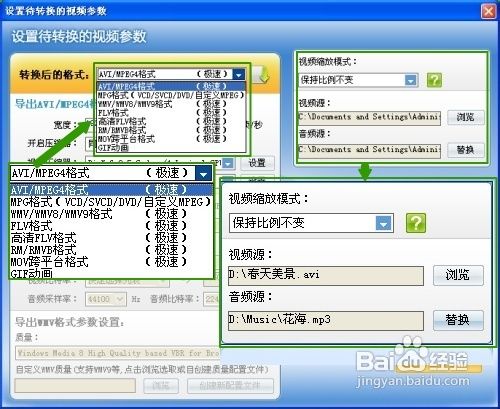
Task: Open the 音频采样率 44100 dropdown
Action: click(120, 299)
